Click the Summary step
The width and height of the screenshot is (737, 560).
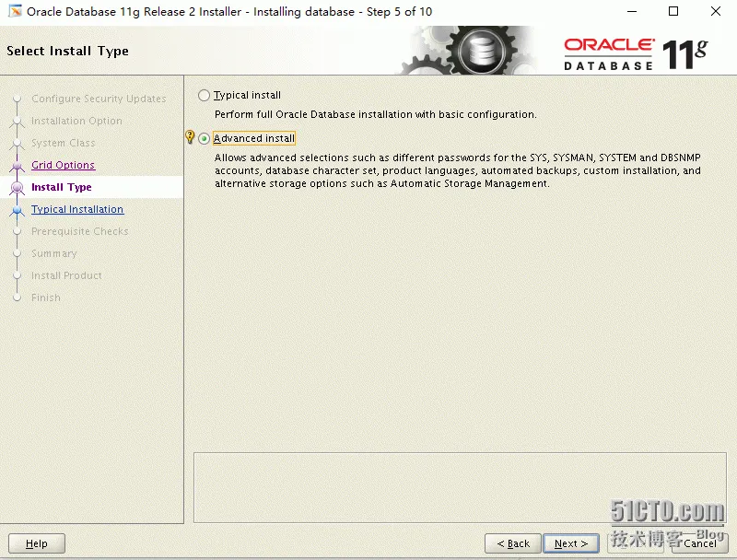[53, 253]
